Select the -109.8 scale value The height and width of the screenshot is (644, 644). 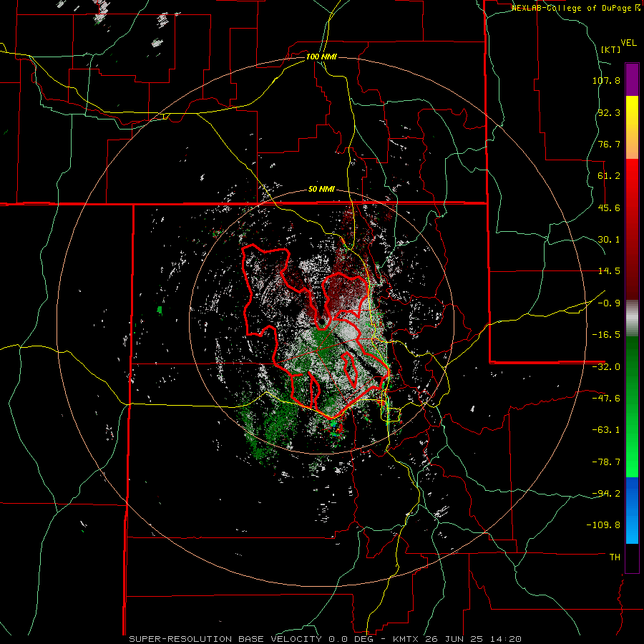pyautogui.click(x=604, y=525)
